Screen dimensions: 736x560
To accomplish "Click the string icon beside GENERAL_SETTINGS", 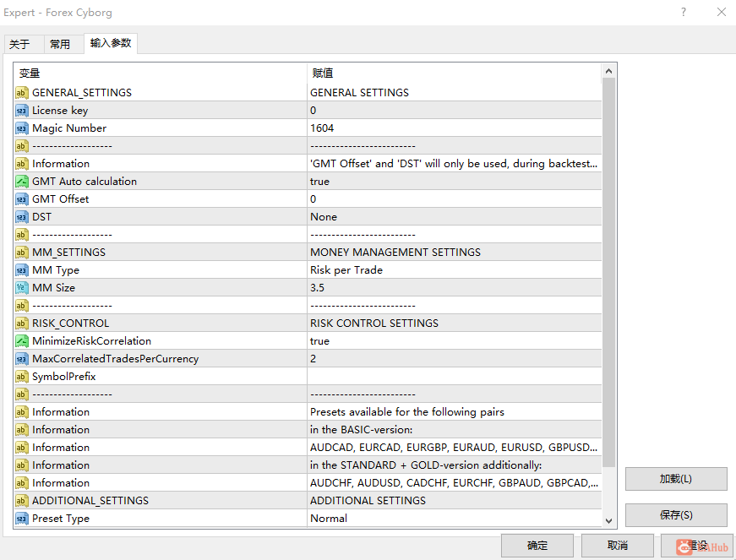I will click(x=22, y=92).
